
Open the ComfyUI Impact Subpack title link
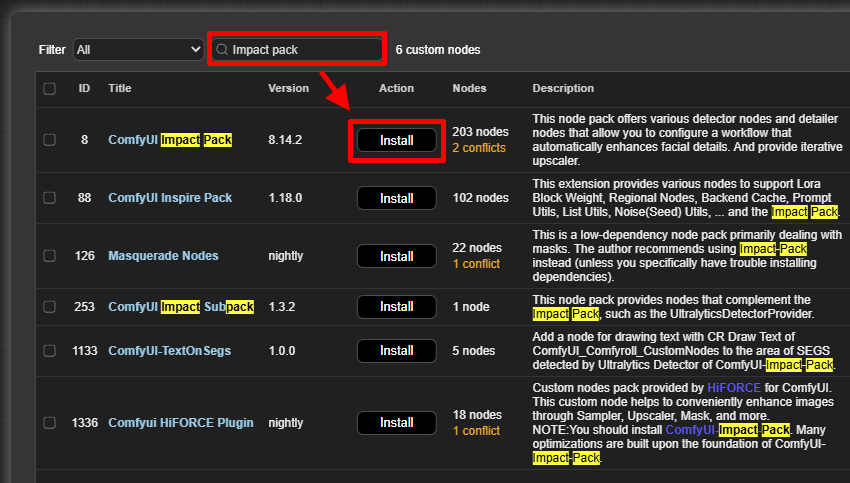click(x=181, y=307)
